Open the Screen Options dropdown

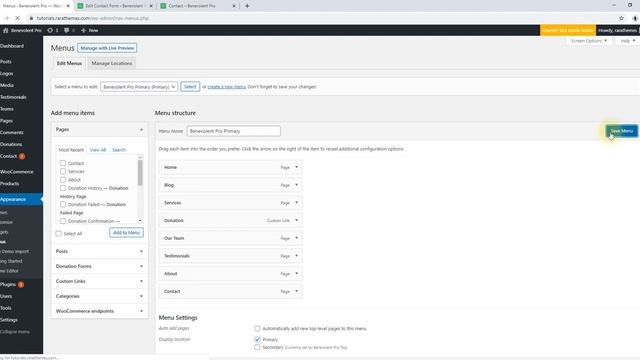pyautogui.click(x=588, y=41)
